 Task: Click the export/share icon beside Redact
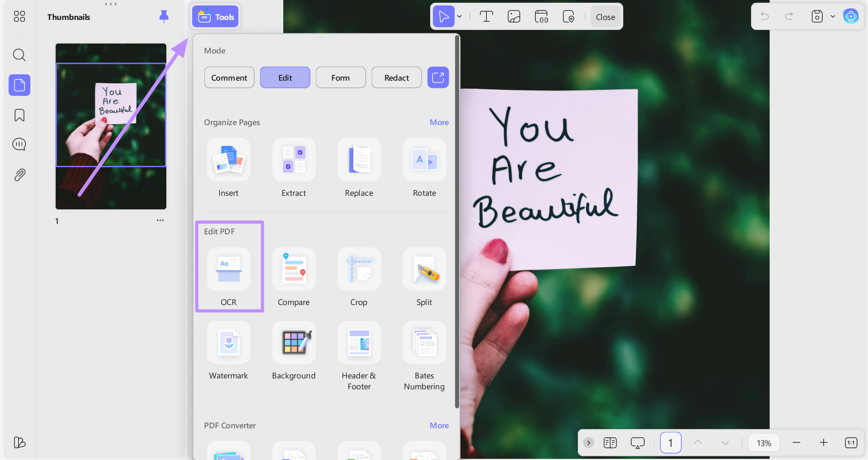click(438, 77)
